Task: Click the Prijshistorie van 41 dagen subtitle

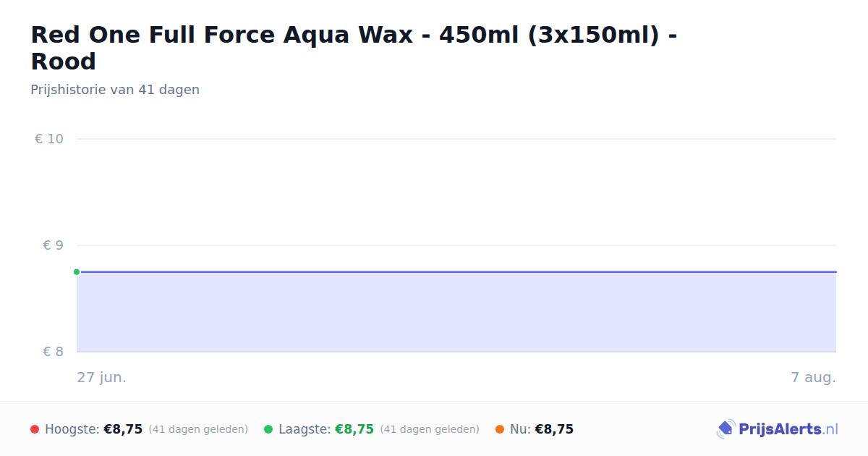Action: point(115,90)
